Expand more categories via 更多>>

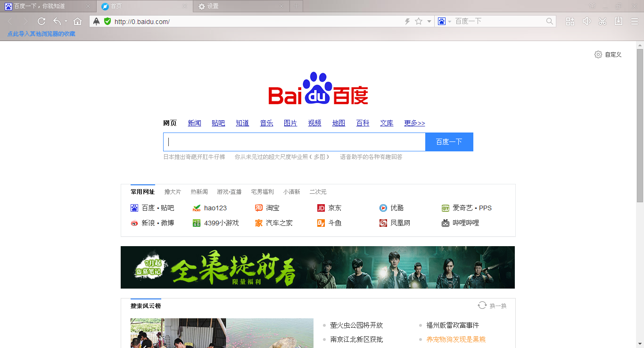pos(414,123)
